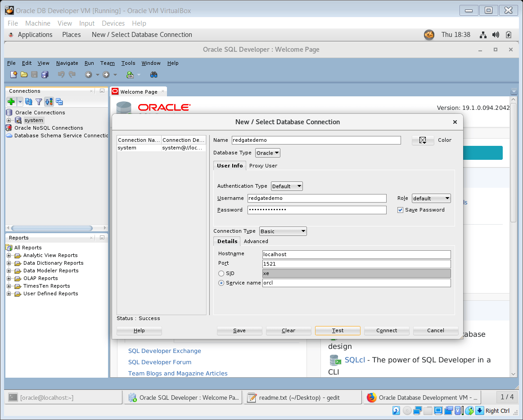The width and height of the screenshot is (523, 420).
Task: Expand the system connection tree node
Action: click(x=9, y=121)
